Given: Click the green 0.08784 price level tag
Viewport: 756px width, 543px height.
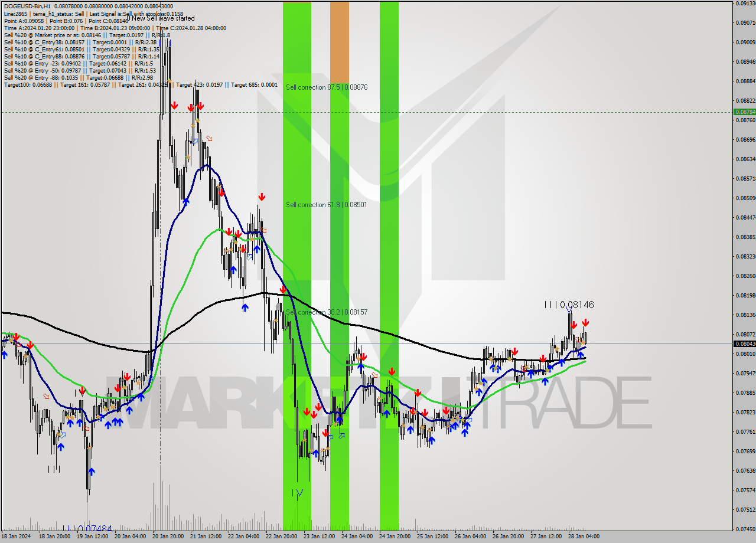Looking at the screenshot, I should 744,112.
